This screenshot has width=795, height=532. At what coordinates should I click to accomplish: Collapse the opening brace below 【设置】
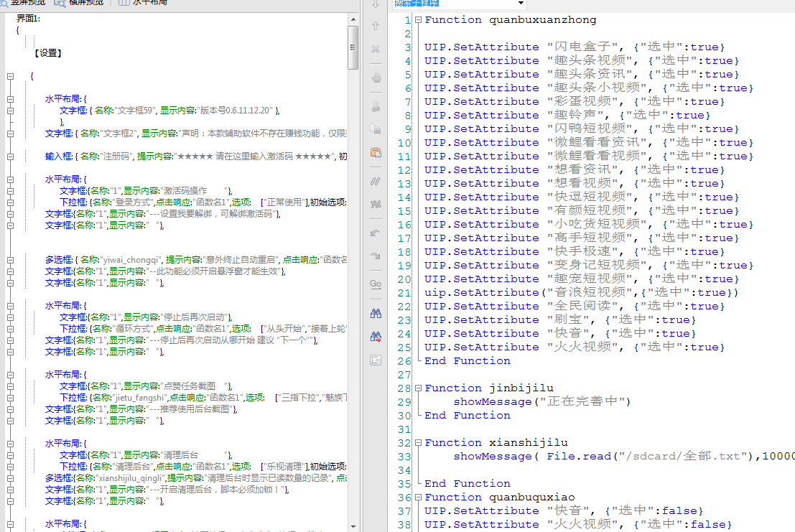click(10, 76)
